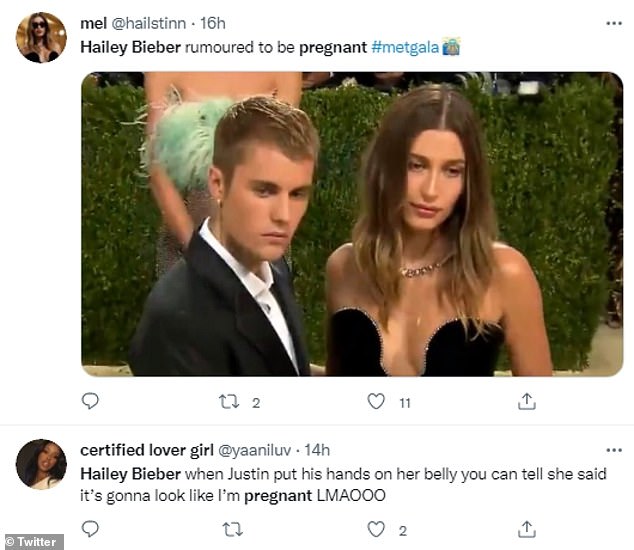Open the 16h timestamp on mel's tweet
The image size is (634, 550).
click(x=213, y=24)
